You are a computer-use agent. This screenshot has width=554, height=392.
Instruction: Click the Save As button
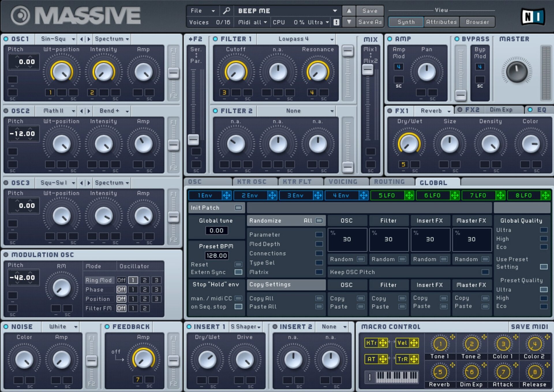click(x=370, y=22)
